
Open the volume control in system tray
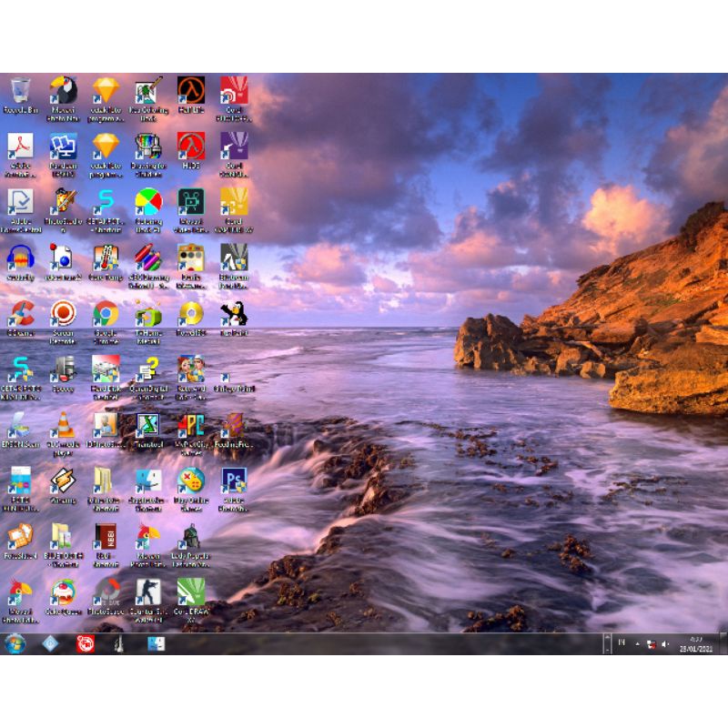(x=664, y=644)
